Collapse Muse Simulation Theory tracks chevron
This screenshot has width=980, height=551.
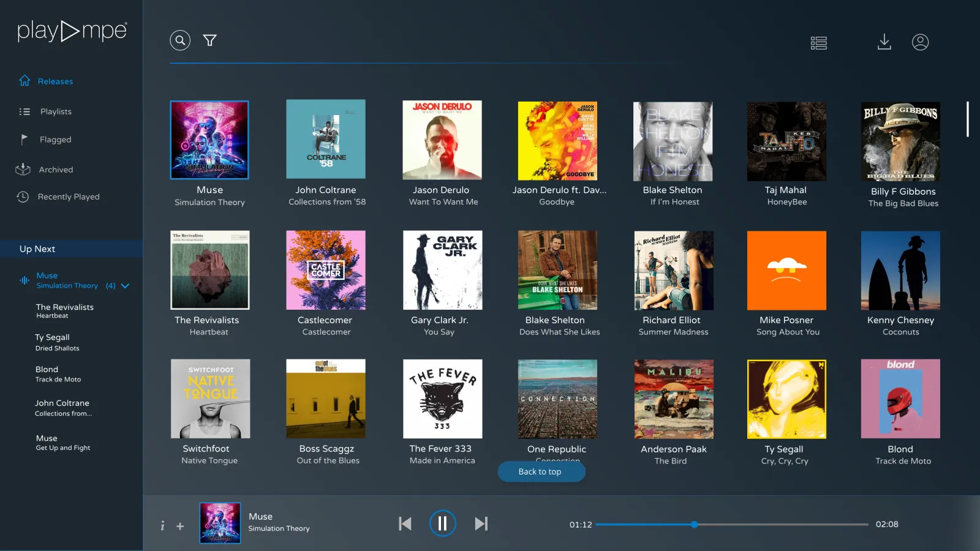[125, 286]
